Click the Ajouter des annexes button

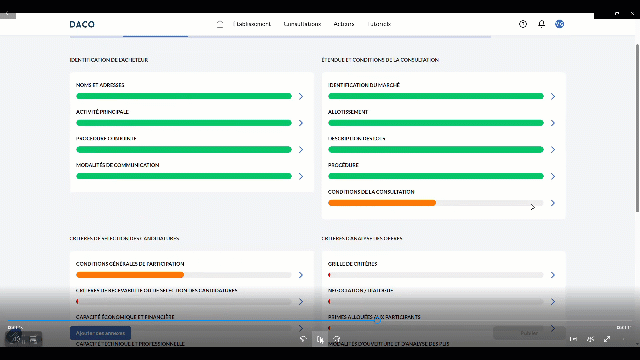[x=100, y=333]
